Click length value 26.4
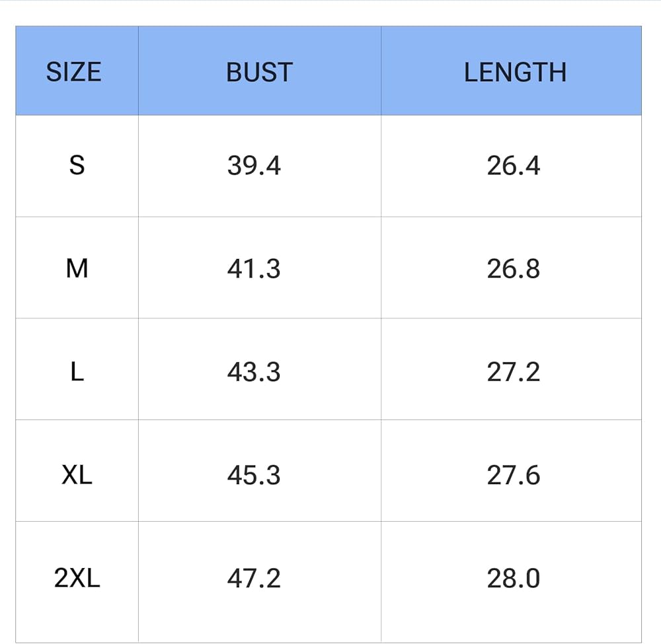Image resolution: width=661 pixels, height=644 pixels. pyautogui.click(x=514, y=165)
